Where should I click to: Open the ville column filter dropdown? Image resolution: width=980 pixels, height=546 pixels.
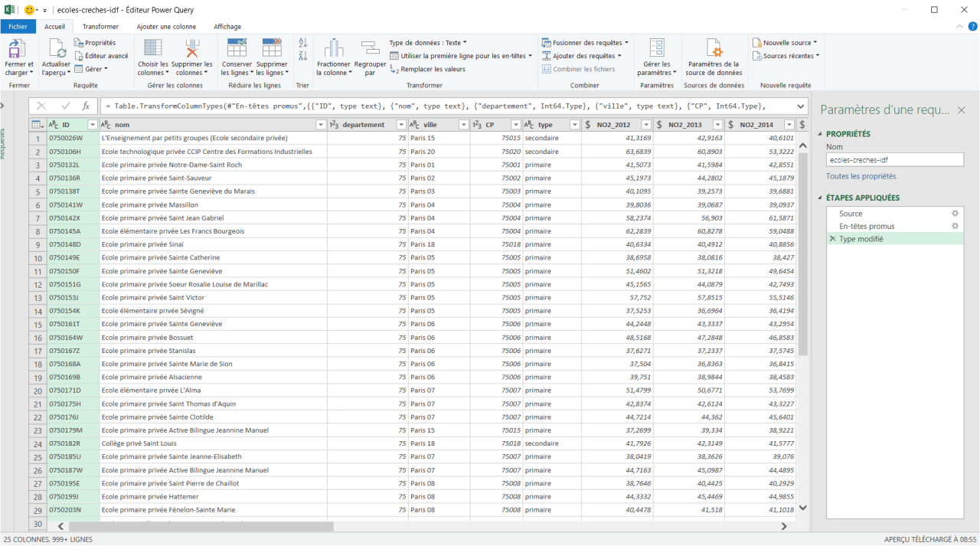[x=463, y=124]
